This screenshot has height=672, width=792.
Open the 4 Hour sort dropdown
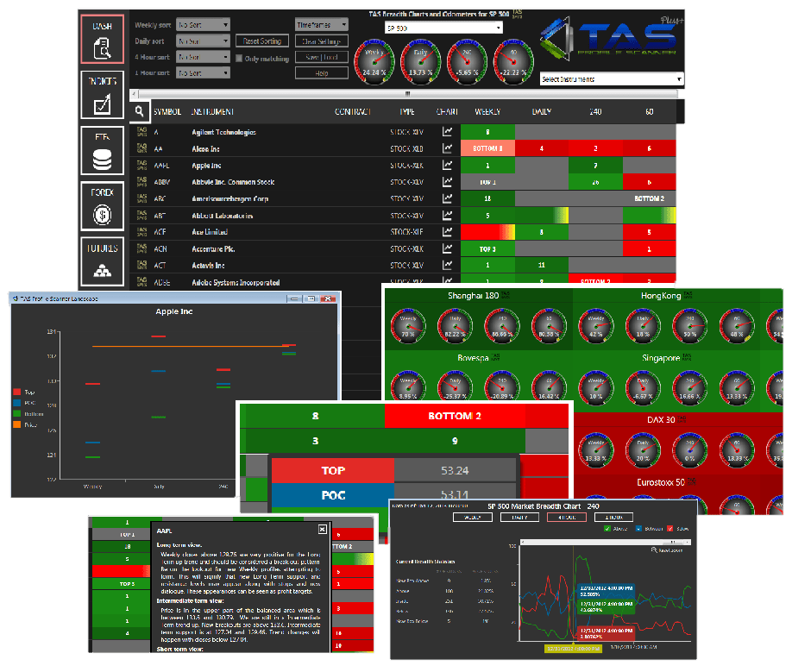203,57
